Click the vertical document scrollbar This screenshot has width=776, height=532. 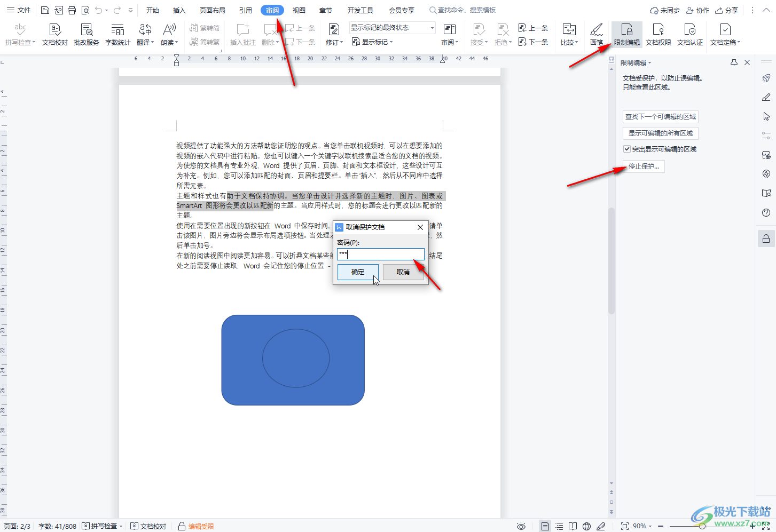click(612, 261)
